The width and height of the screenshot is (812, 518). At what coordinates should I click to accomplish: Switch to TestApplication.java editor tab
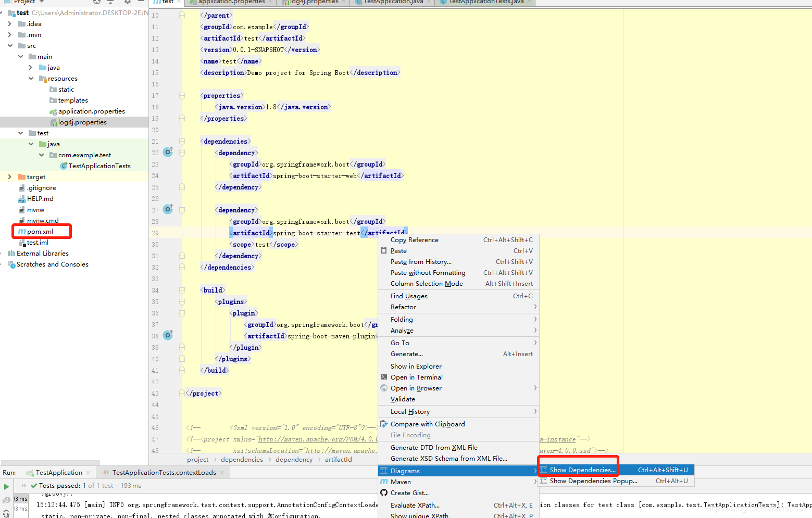(x=393, y=2)
